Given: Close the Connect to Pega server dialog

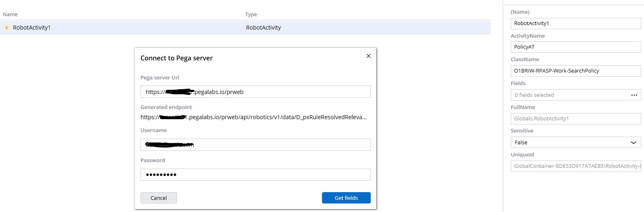Looking at the screenshot, I should 368,56.
